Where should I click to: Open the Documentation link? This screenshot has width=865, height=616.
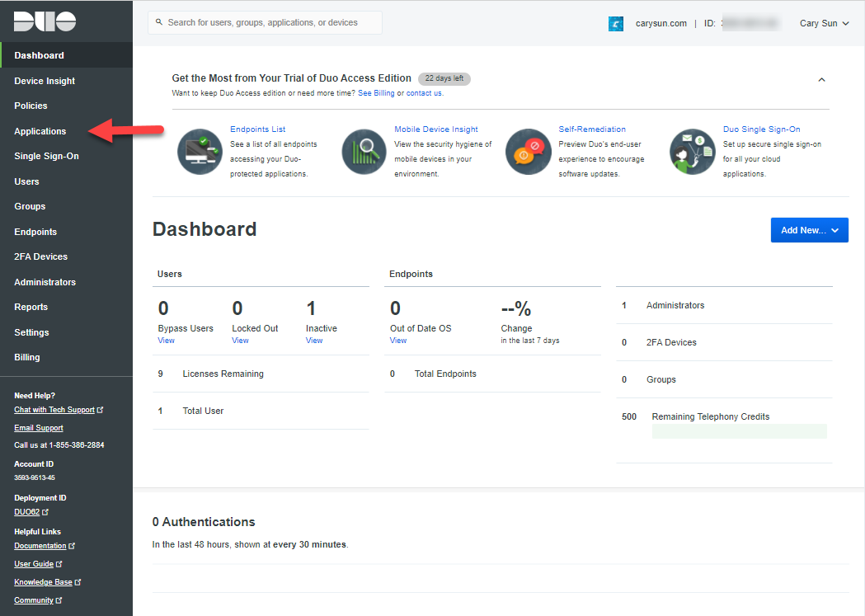[x=40, y=546]
